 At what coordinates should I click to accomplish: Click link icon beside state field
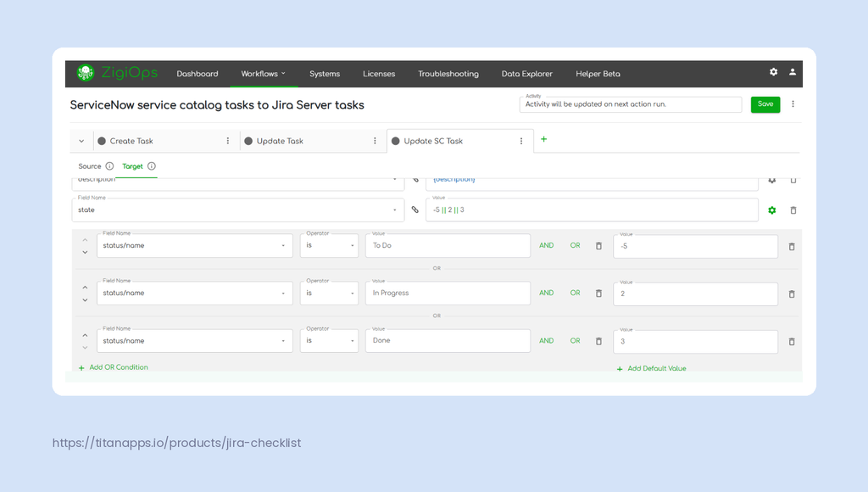click(x=415, y=210)
